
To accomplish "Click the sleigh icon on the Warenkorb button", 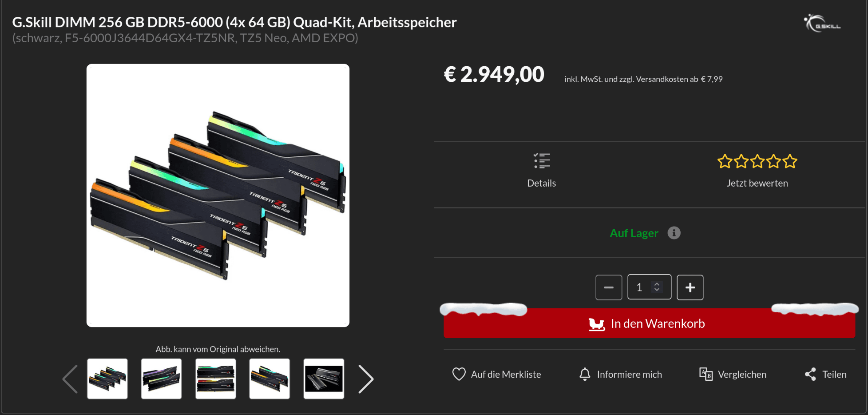I will 597,324.
